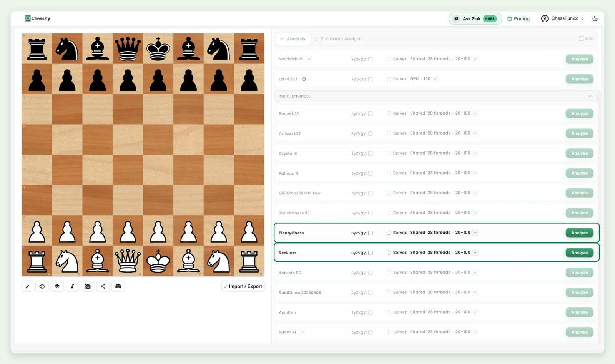Switch to the Analysis tab
The image size is (615, 364).
(x=293, y=39)
